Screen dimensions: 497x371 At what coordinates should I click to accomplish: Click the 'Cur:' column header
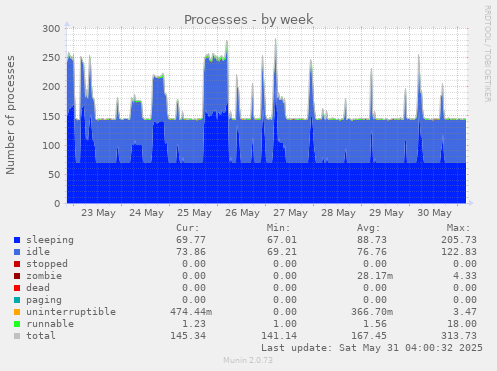tap(188, 228)
